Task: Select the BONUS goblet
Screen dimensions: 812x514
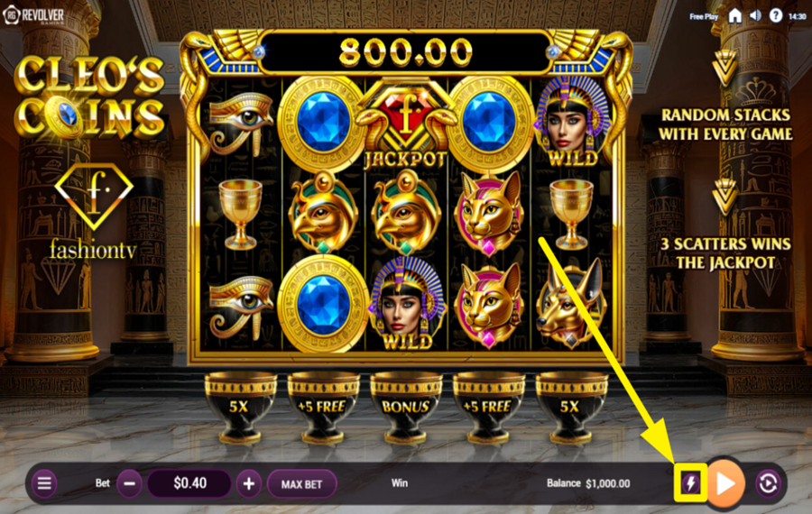Action: coord(406,407)
